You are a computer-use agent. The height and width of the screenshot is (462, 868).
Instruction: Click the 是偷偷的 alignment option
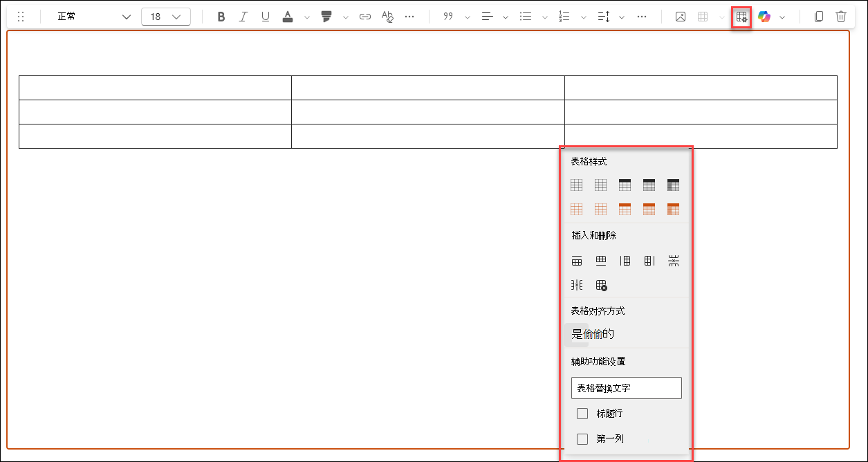(x=593, y=334)
